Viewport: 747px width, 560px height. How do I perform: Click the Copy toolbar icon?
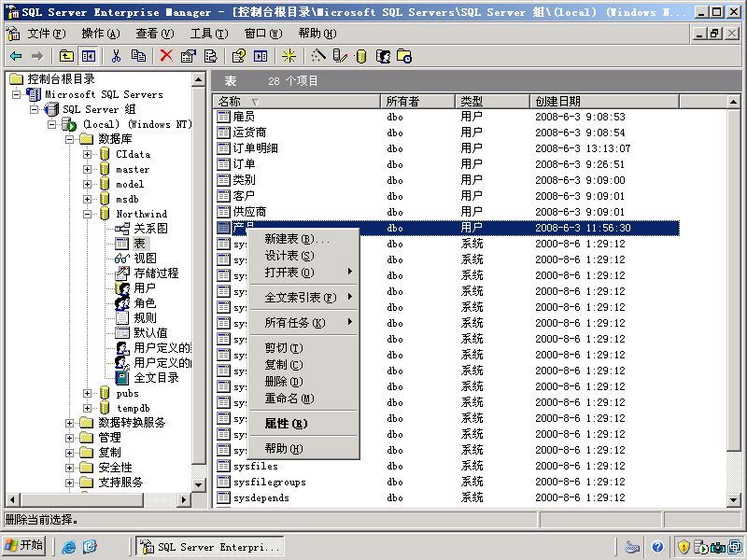point(138,56)
